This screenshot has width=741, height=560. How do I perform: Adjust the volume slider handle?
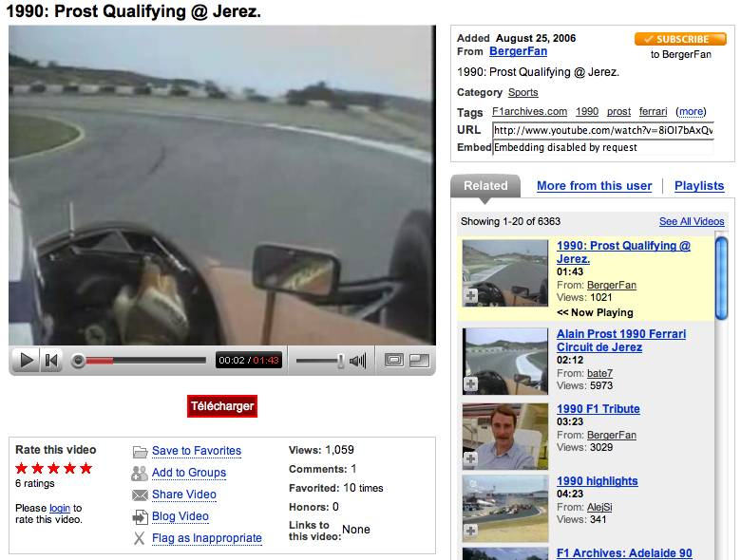[341, 361]
